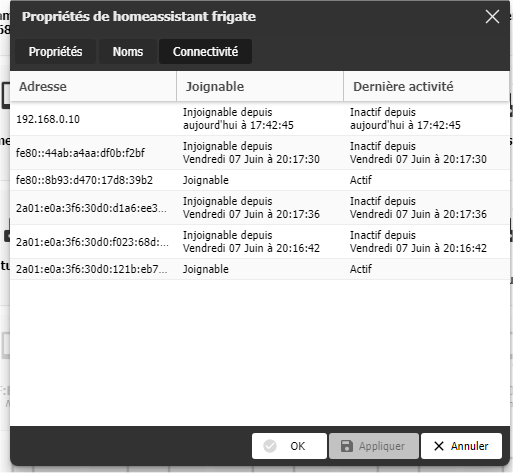Click the checkmark icon on the OK button

point(270,446)
